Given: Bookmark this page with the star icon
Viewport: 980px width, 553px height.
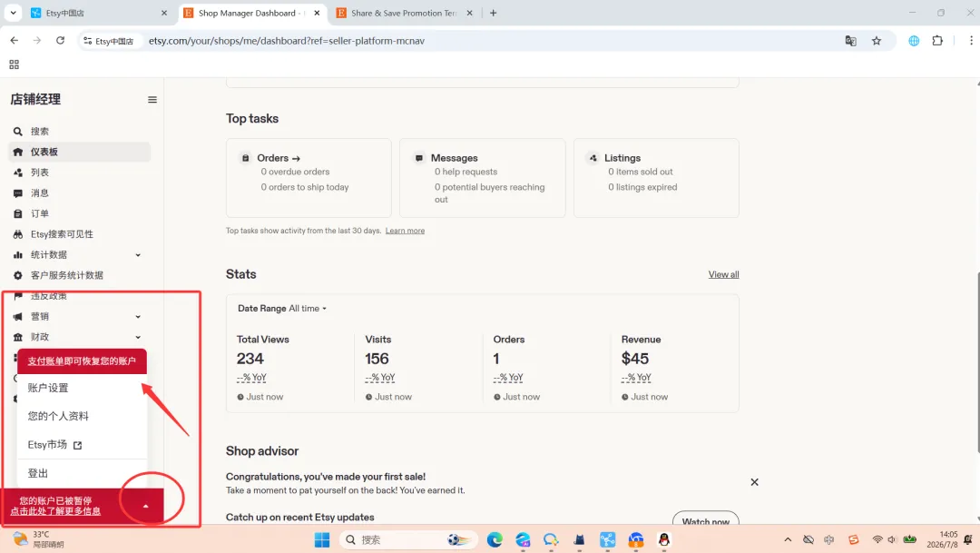Looking at the screenshot, I should [877, 41].
